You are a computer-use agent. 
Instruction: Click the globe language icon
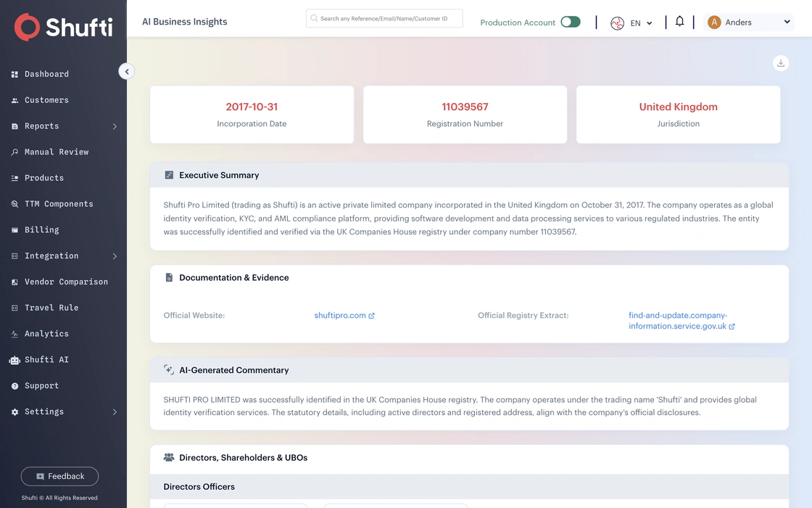[617, 22]
